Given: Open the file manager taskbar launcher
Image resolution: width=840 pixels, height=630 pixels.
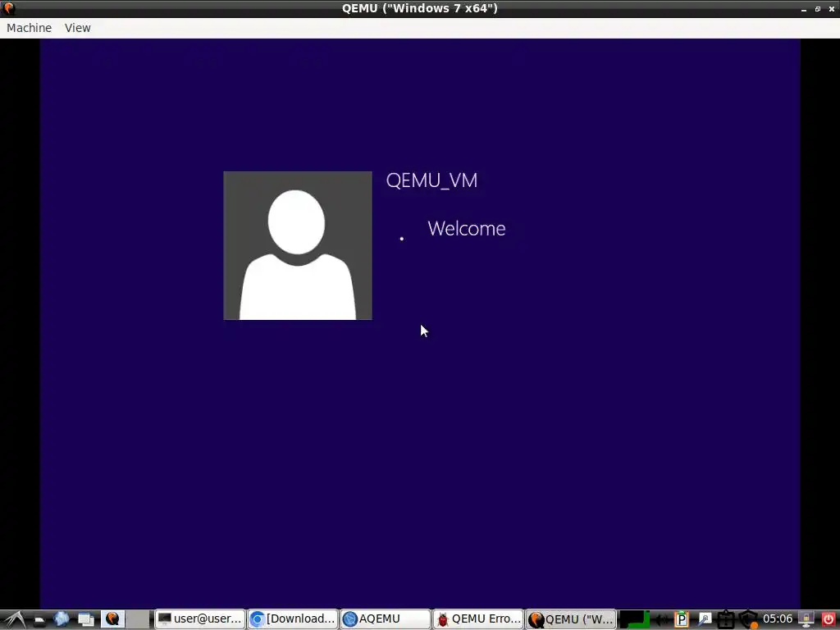Looking at the screenshot, I should [39, 619].
